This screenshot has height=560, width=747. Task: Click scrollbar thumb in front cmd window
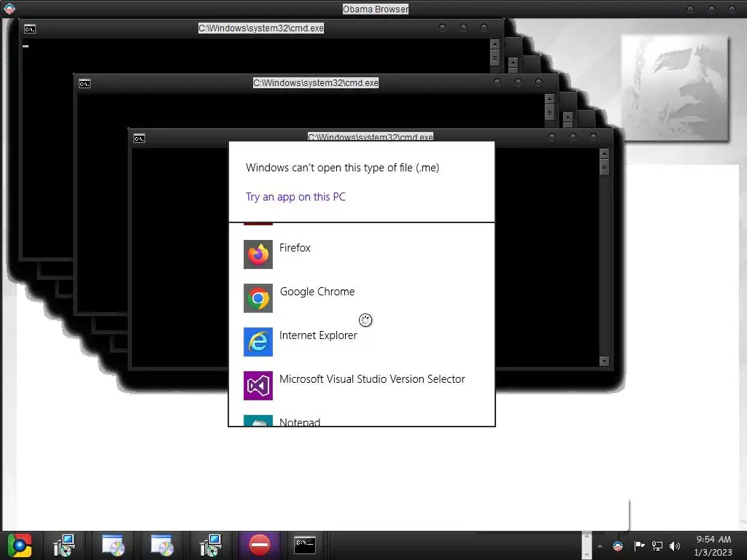pos(605,167)
